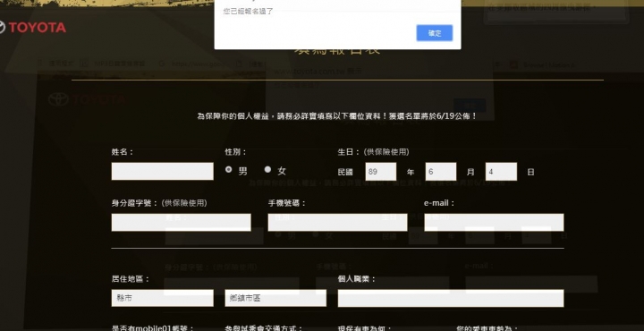Focus the 手機號碼 mobile number field

point(337,222)
